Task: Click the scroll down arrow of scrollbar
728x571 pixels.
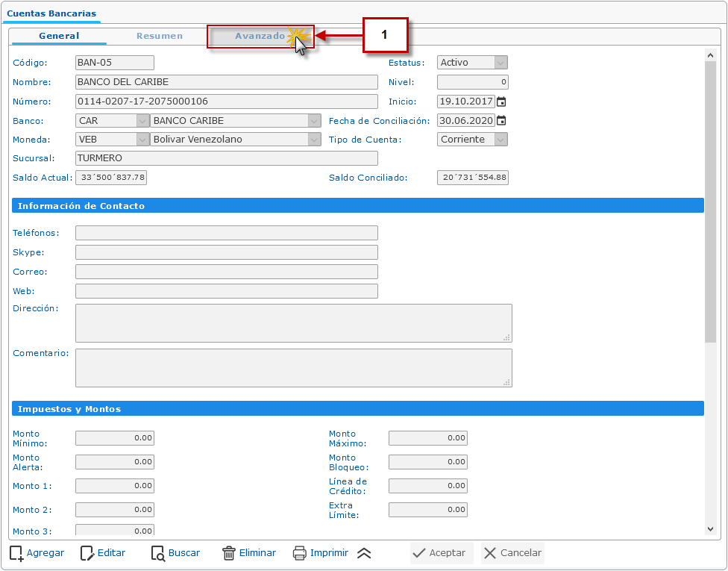Action: point(710,528)
